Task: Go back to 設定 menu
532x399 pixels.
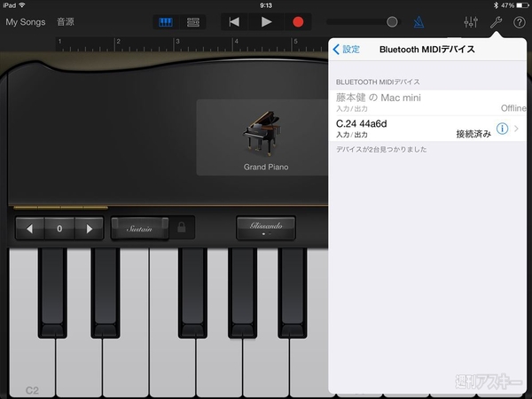Action: tap(346, 50)
